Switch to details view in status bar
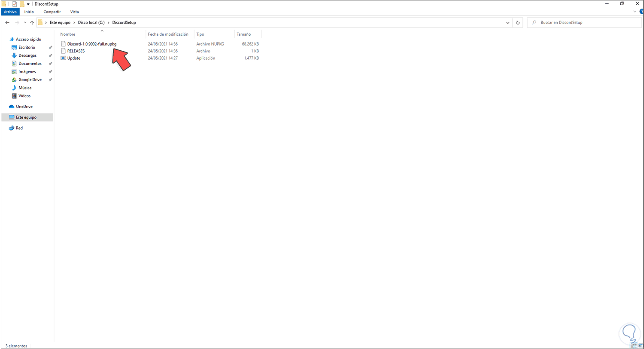The image size is (644, 349). [634, 346]
